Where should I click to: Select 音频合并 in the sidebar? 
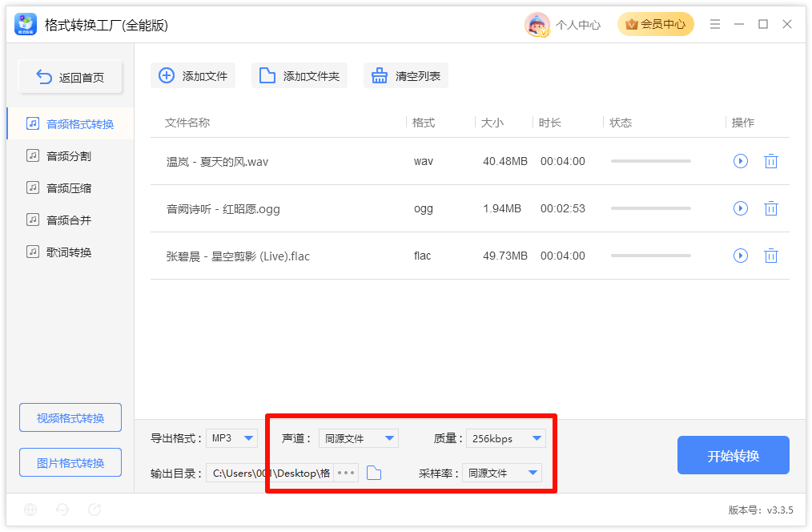pyautogui.click(x=70, y=220)
